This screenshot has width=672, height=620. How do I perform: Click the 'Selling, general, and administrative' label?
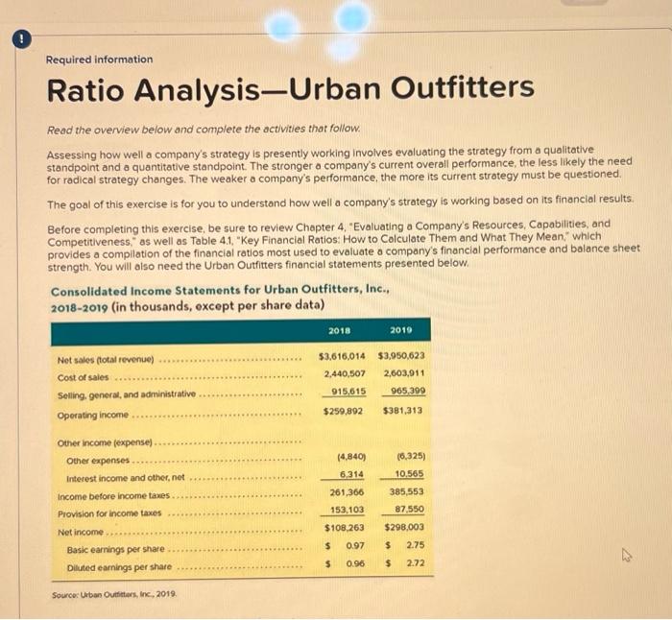coord(127,394)
